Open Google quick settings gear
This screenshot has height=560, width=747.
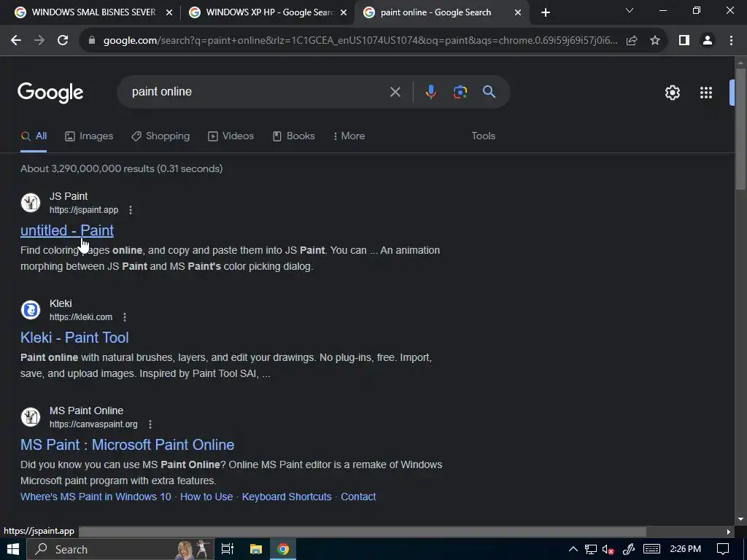[672, 93]
